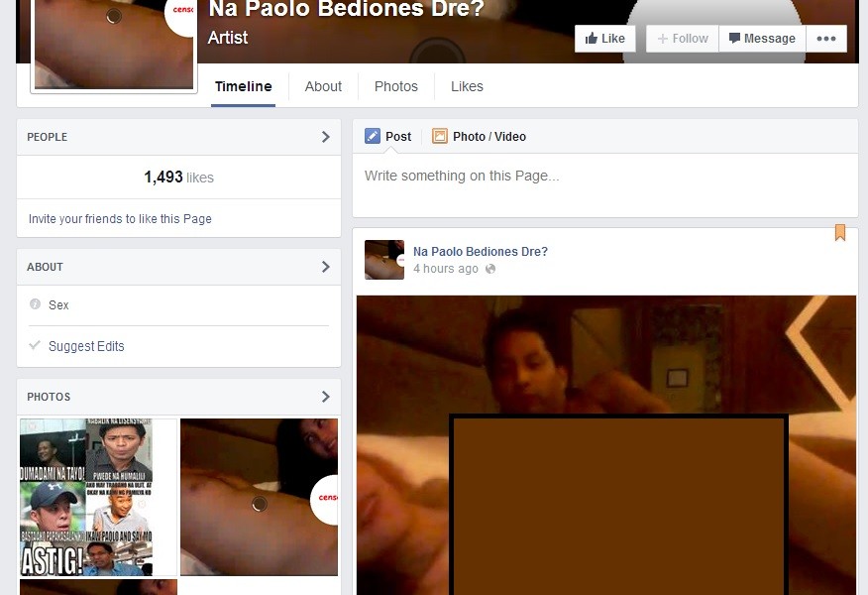Viewport: 868px width, 595px height.
Task: Click the thumbs-up Like button
Action: point(604,39)
